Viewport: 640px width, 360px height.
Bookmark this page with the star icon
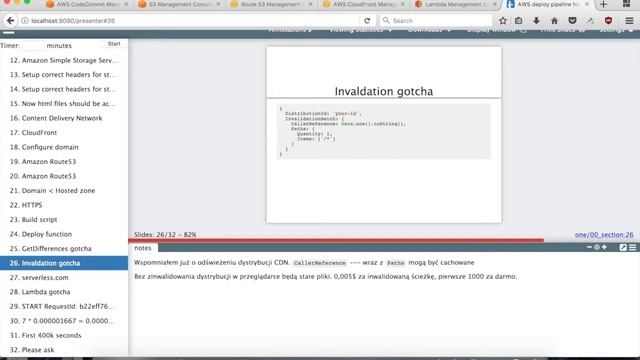(x=503, y=20)
